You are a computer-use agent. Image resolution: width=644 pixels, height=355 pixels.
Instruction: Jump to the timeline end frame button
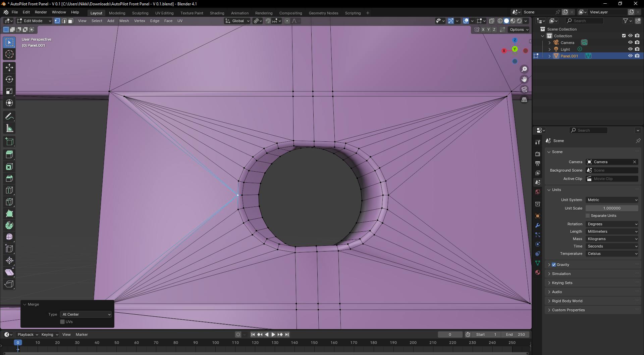[287, 335]
